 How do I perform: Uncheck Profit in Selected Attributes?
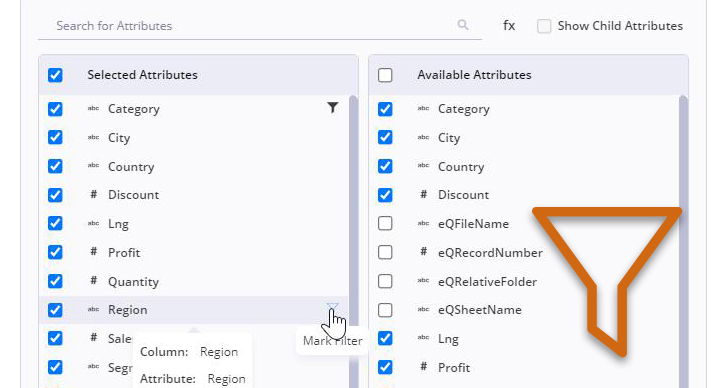tap(55, 252)
